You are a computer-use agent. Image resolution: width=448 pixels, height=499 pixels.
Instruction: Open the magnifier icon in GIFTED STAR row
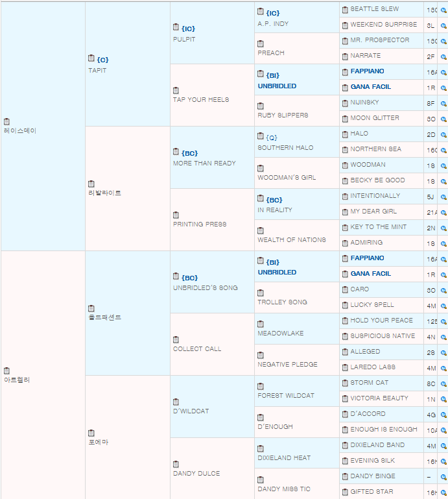[x=443, y=493]
